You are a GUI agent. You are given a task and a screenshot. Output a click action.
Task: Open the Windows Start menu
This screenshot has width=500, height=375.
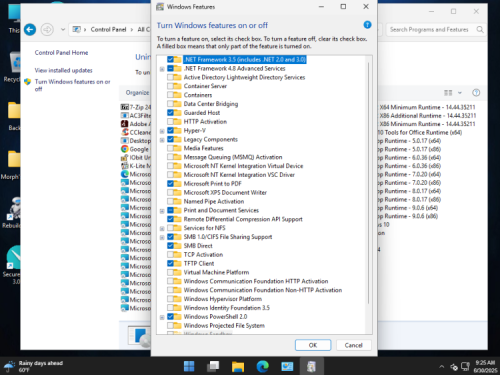189,367
